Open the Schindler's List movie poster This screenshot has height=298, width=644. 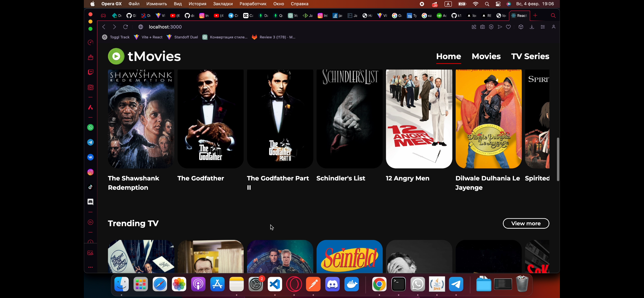pyautogui.click(x=349, y=119)
